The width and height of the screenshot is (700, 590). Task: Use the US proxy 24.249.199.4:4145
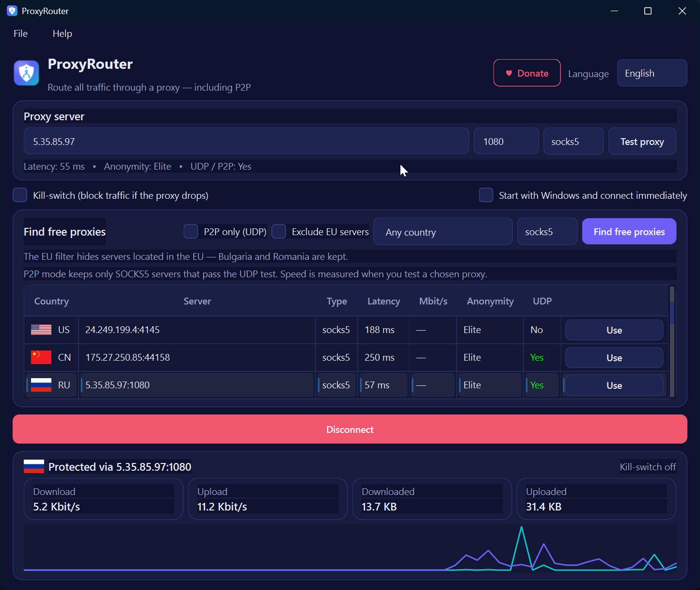click(614, 330)
